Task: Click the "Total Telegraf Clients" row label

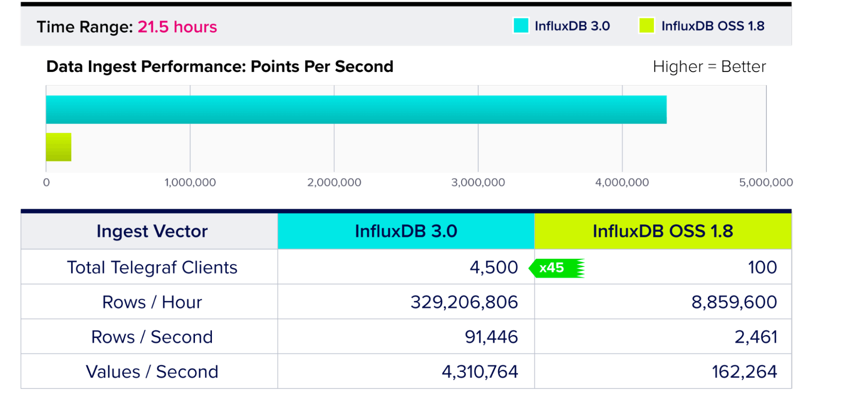Action: [x=152, y=268]
